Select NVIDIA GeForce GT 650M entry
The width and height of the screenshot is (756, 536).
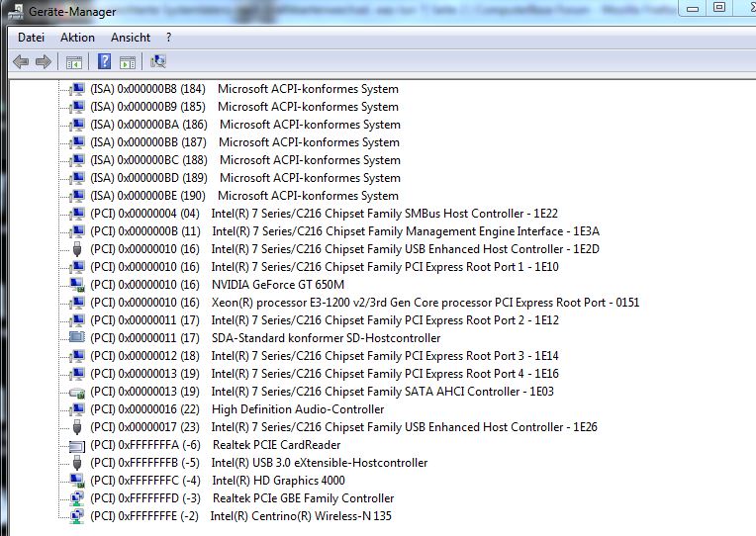217,285
